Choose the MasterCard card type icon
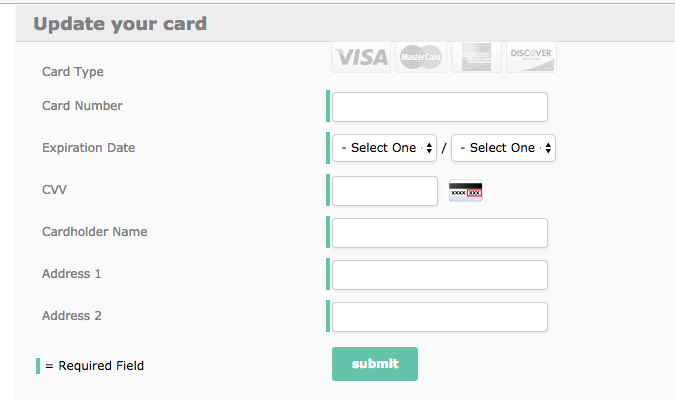Image resolution: width=675 pixels, height=403 pixels. click(x=421, y=57)
